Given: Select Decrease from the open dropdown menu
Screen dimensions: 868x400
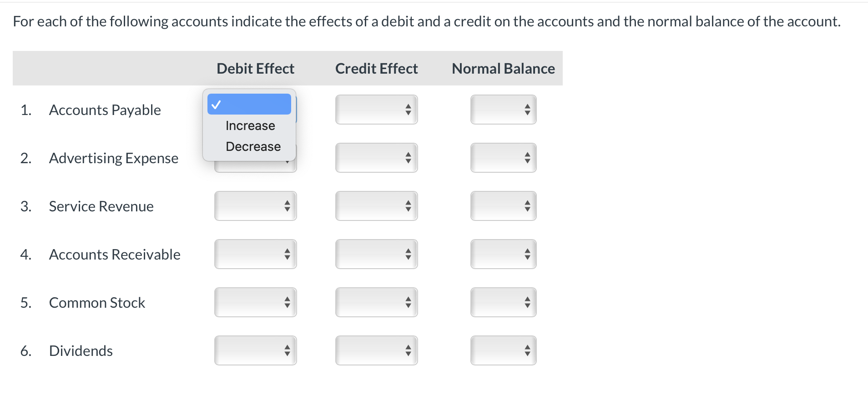Looking at the screenshot, I should click(x=253, y=146).
